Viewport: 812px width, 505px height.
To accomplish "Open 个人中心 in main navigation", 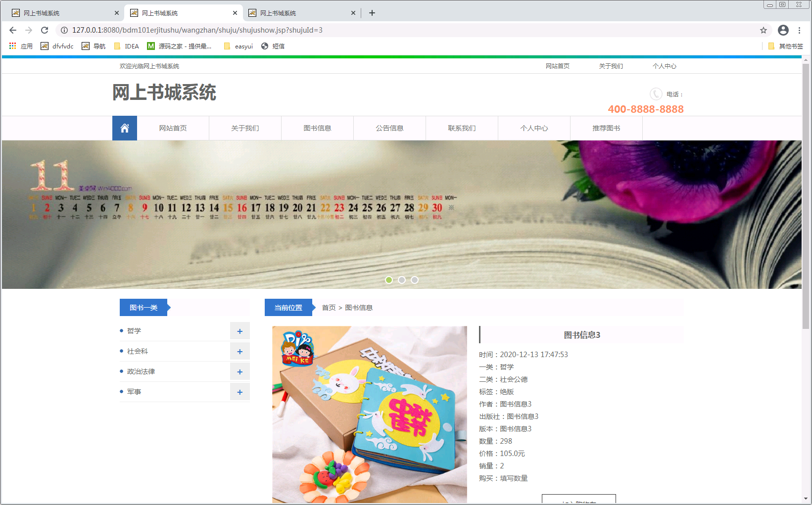I will click(534, 128).
